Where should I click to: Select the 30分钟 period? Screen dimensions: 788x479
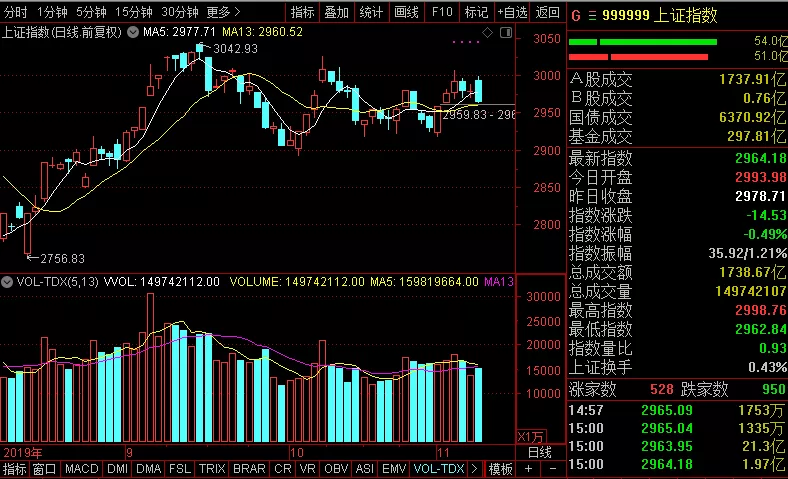click(179, 12)
